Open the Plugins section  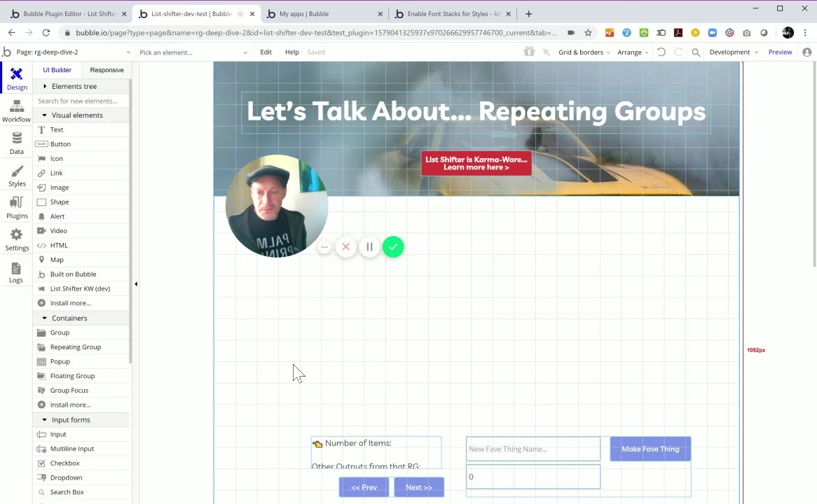[17, 208]
